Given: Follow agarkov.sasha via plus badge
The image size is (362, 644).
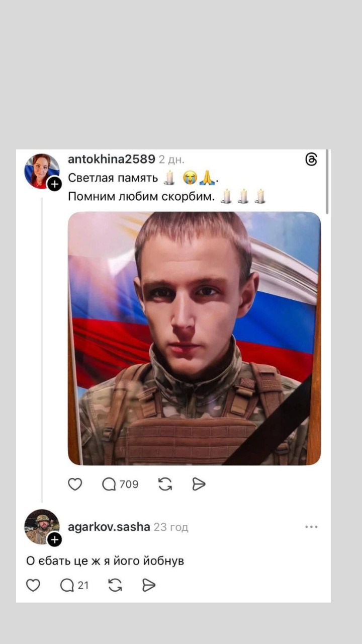Looking at the screenshot, I should pos(54,540).
